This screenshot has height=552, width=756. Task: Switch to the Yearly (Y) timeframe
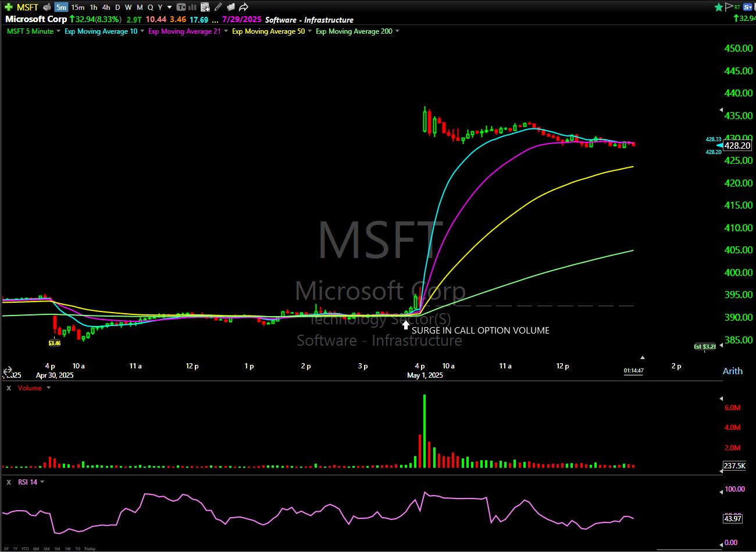(160, 7)
